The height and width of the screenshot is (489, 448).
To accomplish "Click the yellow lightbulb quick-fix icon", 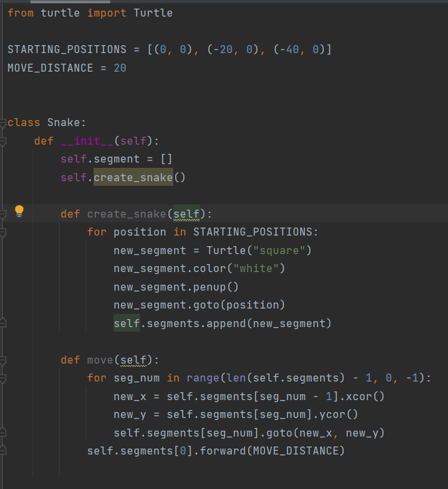I will pos(19,211).
